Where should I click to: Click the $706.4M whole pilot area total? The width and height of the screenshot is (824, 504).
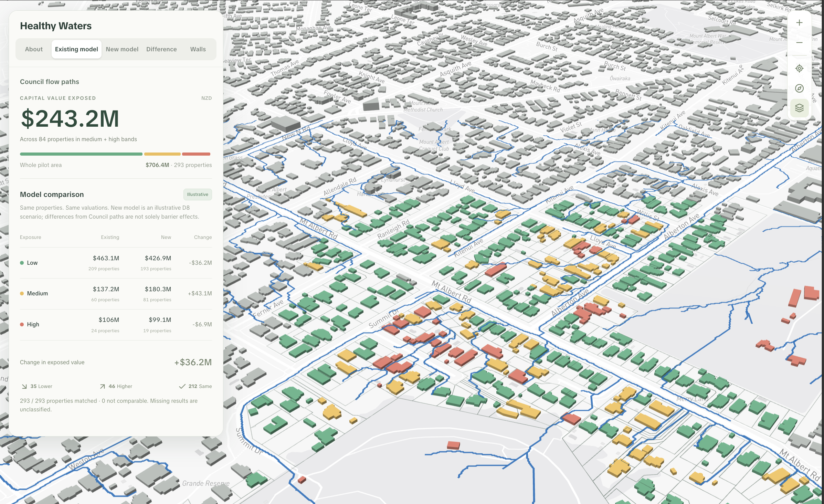[157, 165]
